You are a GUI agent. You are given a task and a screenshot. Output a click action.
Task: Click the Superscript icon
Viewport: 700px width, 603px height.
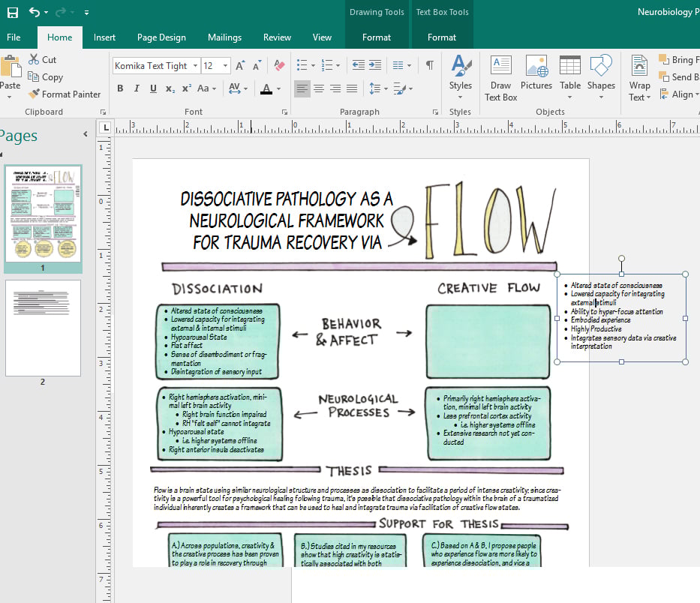pyautogui.click(x=187, y=88)
